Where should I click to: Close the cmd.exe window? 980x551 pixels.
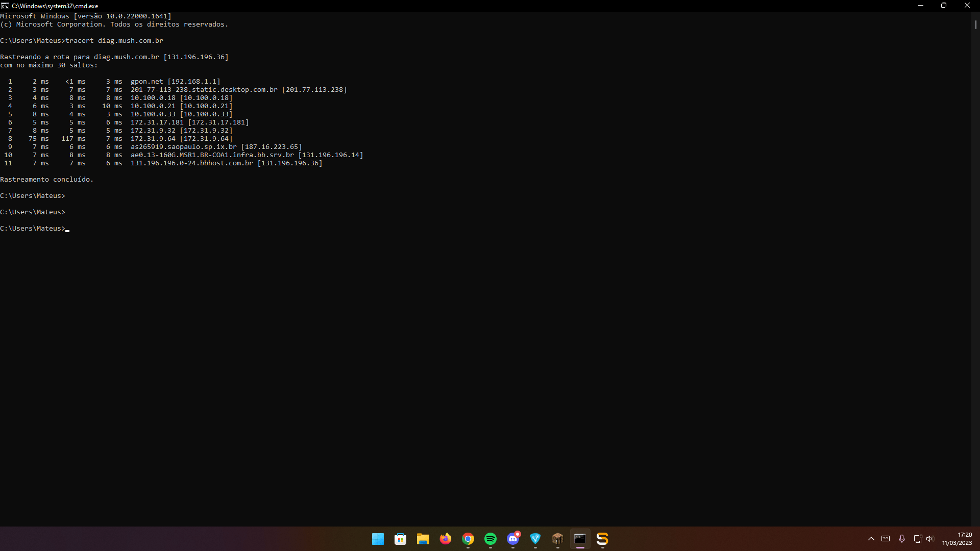point(967,6)
